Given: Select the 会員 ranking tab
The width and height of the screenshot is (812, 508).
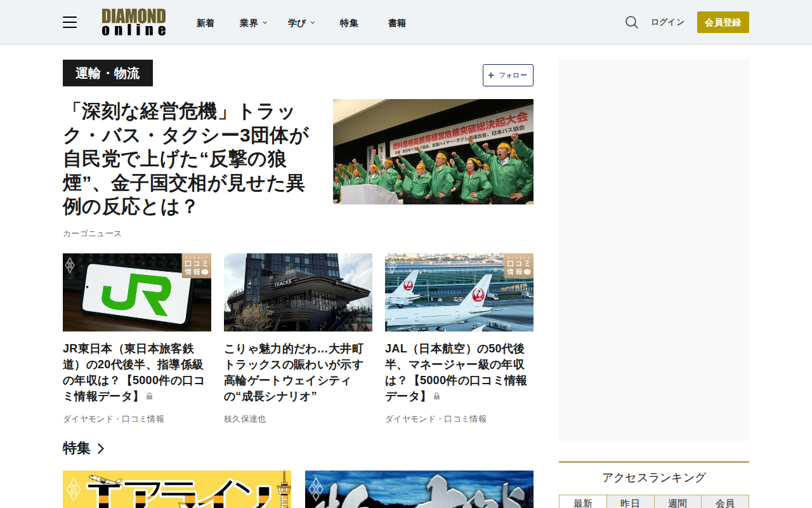Looking at the screenshot, I should point(725,502).
